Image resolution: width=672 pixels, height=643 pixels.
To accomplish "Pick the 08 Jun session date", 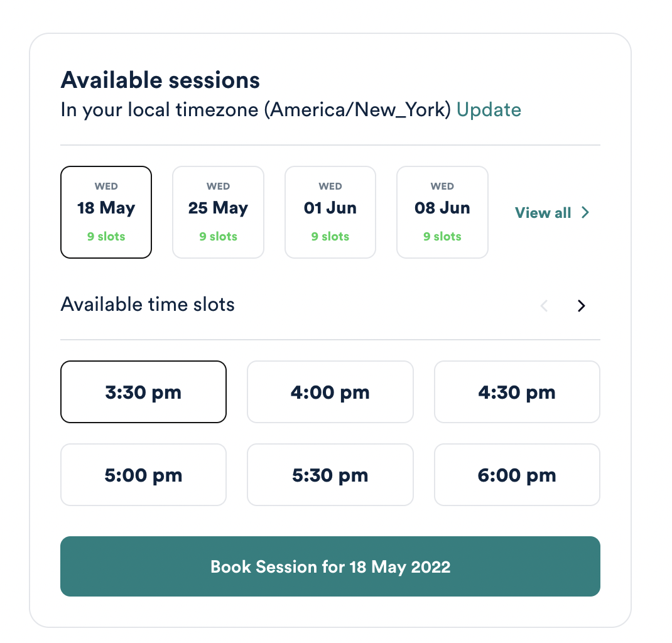I will point(442,212).
